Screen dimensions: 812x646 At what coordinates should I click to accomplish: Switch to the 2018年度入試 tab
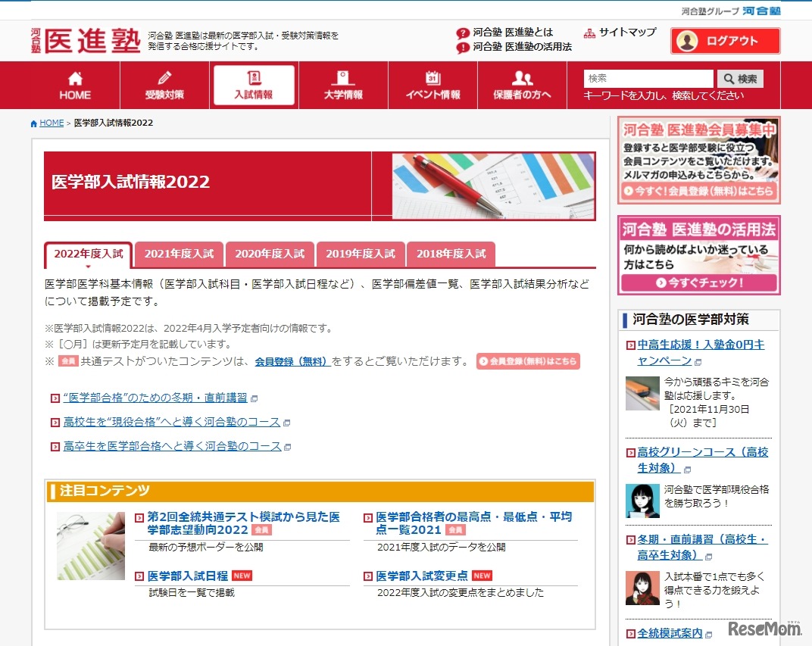[451, 254]
